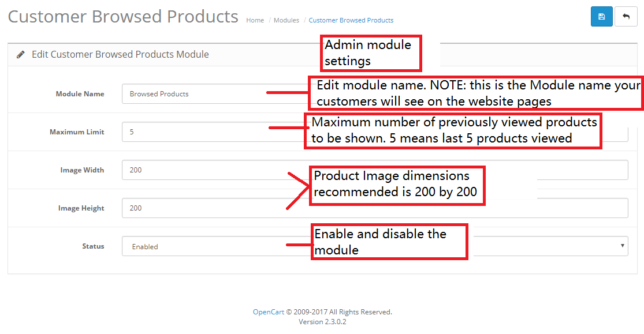Select the Image Width text box
This screenshot has height=334, width=644.
[x=375, y=170]
